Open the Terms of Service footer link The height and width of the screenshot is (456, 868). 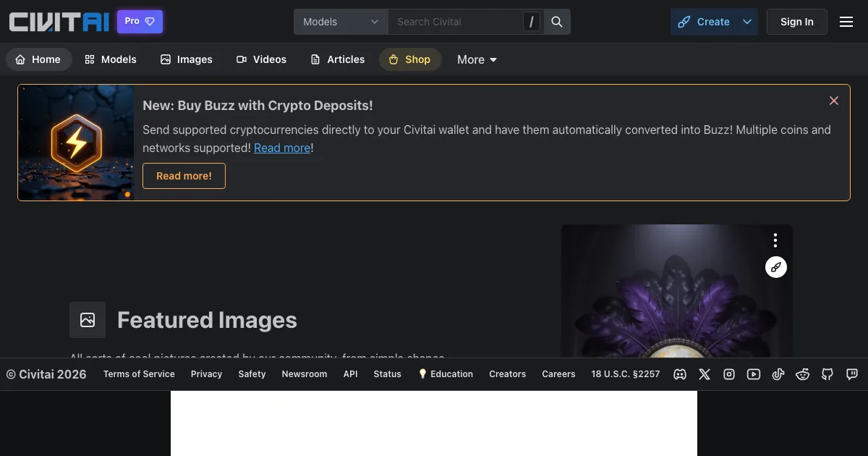point(139,374)
